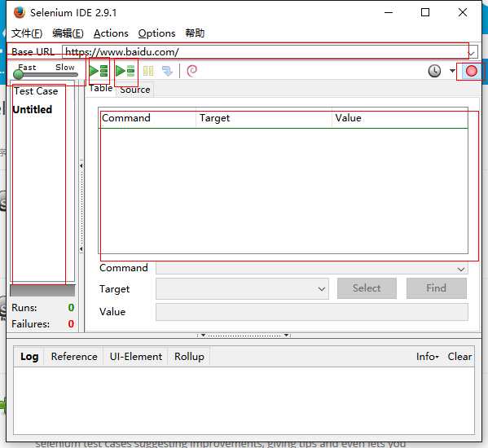
Task: Click the Find button
Action: tap(437, 288)
